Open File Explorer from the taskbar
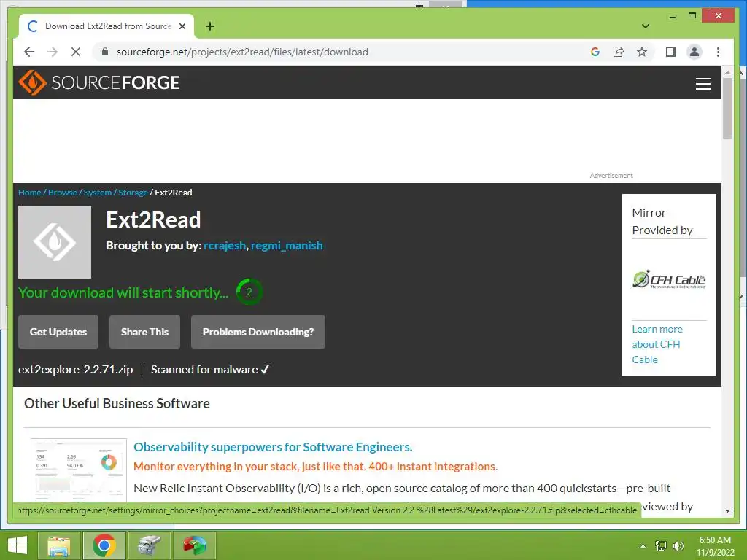This screenshot has width=747, height=560. (x=59, y=545)
